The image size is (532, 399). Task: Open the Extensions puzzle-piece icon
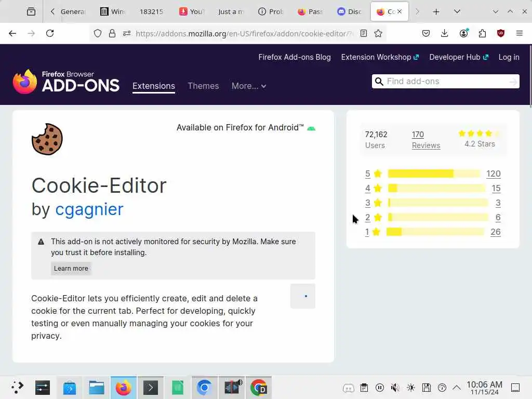482,33
